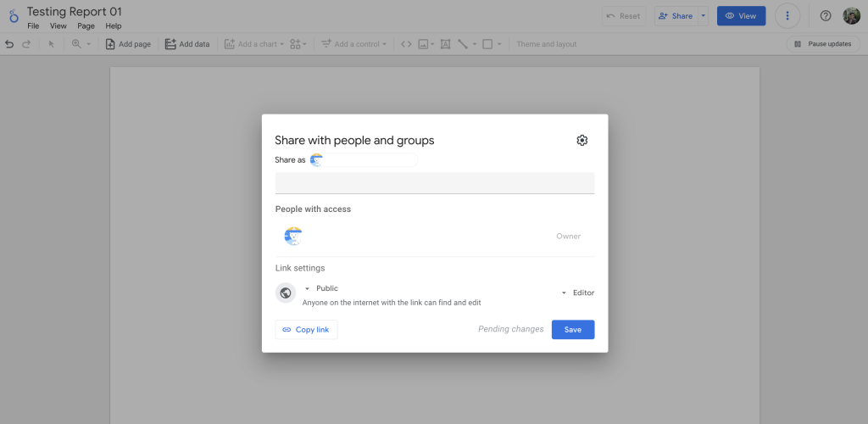
Task: Click the Share button in header
Action: (676, 16)
